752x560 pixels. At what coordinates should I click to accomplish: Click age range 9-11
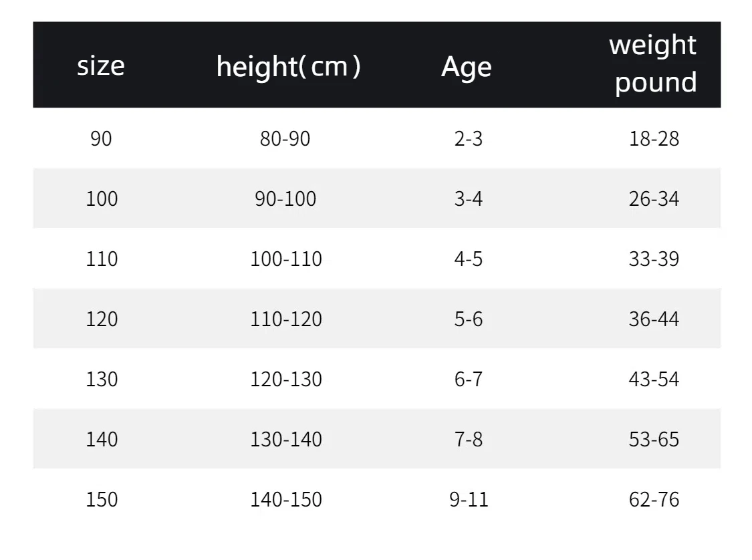pos(469,500)
